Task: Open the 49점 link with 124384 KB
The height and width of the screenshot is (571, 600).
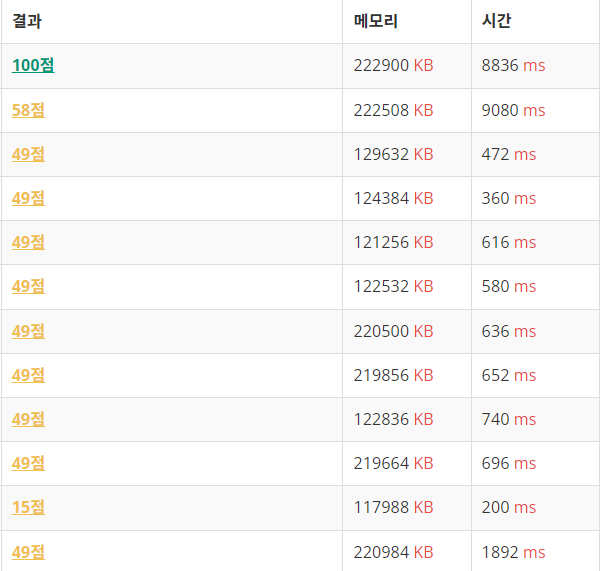Action: pos(28,198)
